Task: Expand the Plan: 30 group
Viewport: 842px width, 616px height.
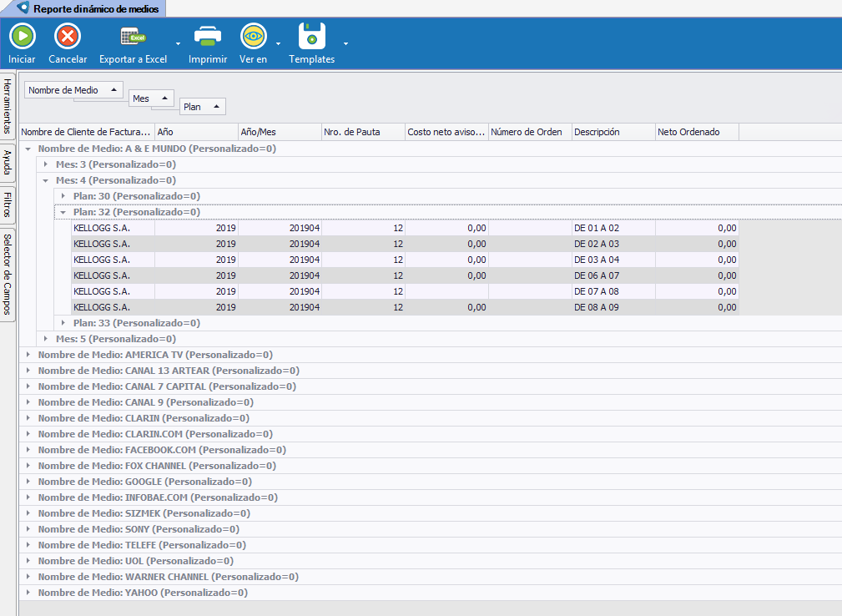Action: [63, 196]
